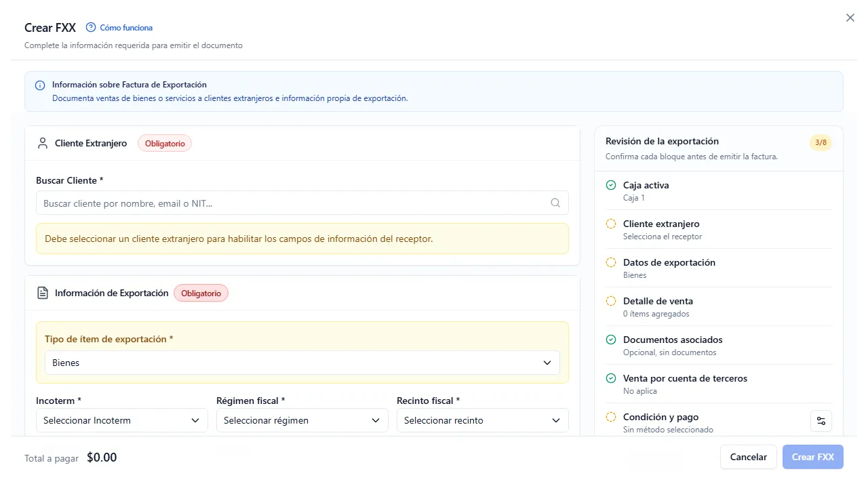The image size is (868, 488).
Task: Expand the Seleccionar recinto dropdown
Action: click(483, 420)
